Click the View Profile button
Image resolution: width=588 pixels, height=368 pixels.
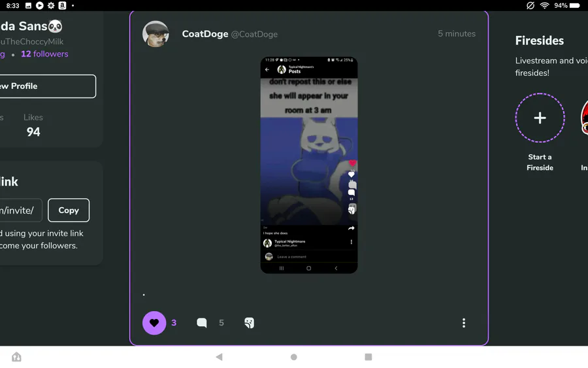48,86
